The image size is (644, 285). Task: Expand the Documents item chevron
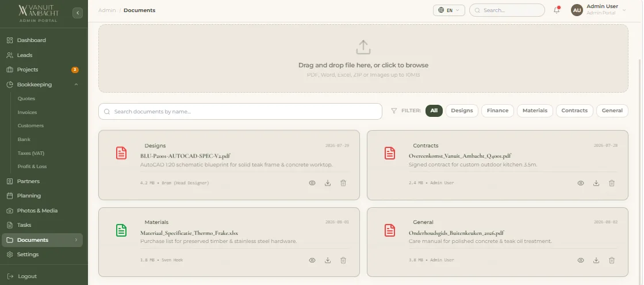tap(76, 240)
